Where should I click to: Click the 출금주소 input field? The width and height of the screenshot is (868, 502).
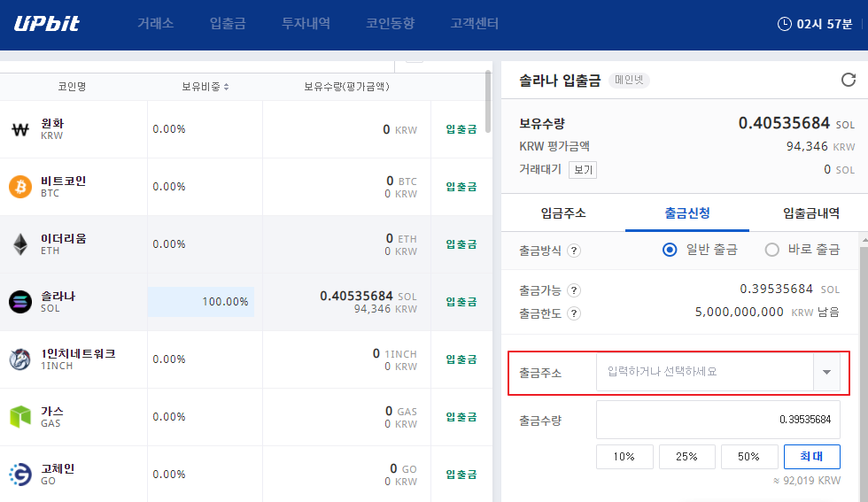click(x=705, y=372)
